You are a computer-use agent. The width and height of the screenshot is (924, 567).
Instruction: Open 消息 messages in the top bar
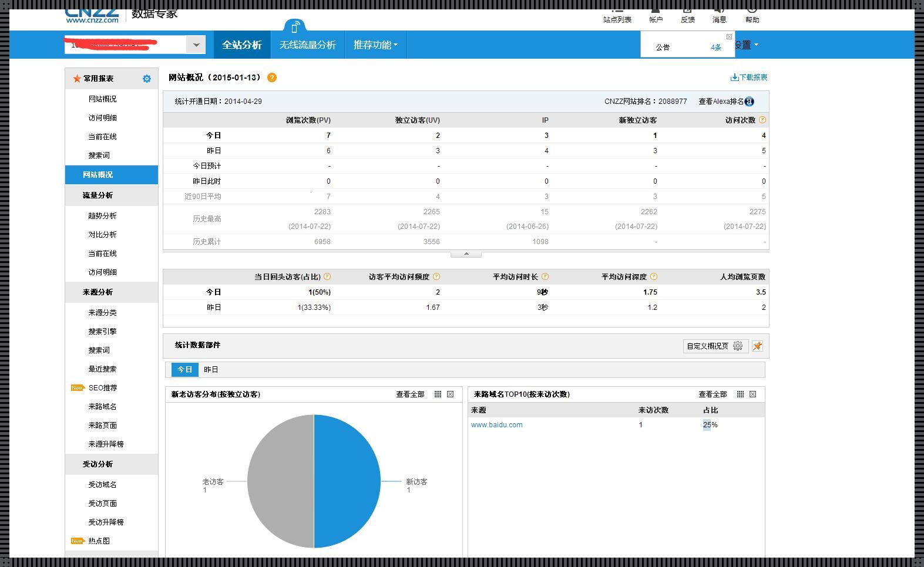(x=719, y=15)
